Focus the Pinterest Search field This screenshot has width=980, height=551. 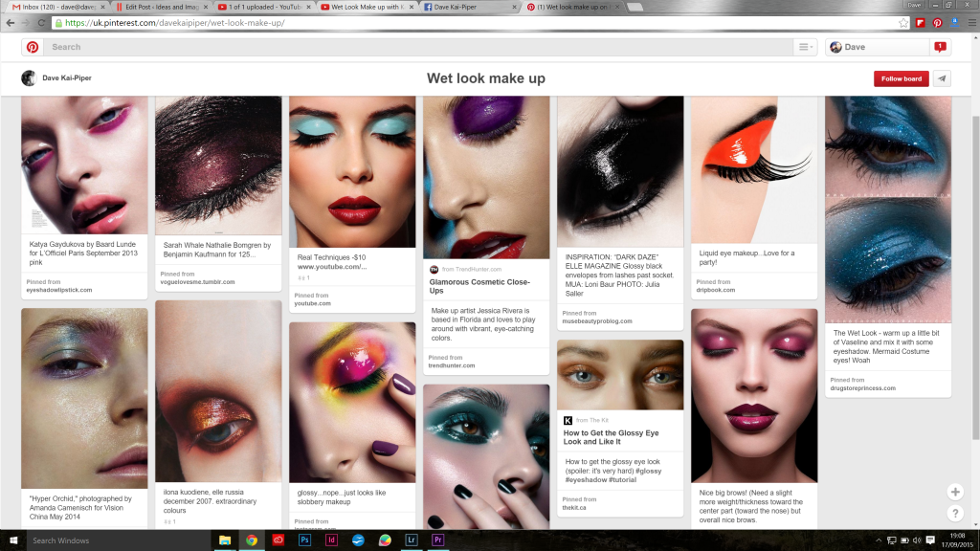419,47
